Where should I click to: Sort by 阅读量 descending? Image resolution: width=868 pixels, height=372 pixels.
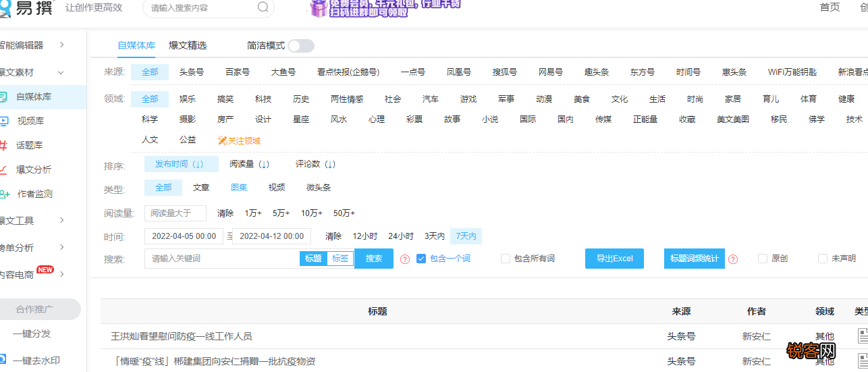pos(250,164)
